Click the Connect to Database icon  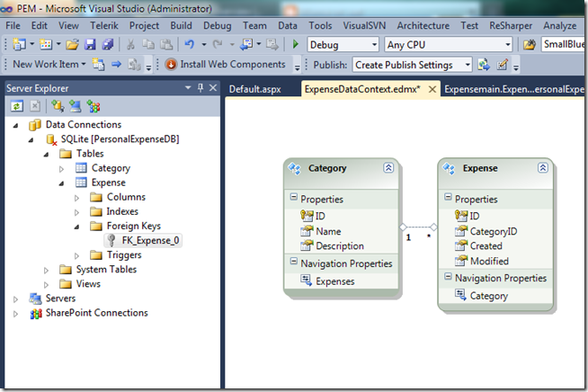coord(58,106)
